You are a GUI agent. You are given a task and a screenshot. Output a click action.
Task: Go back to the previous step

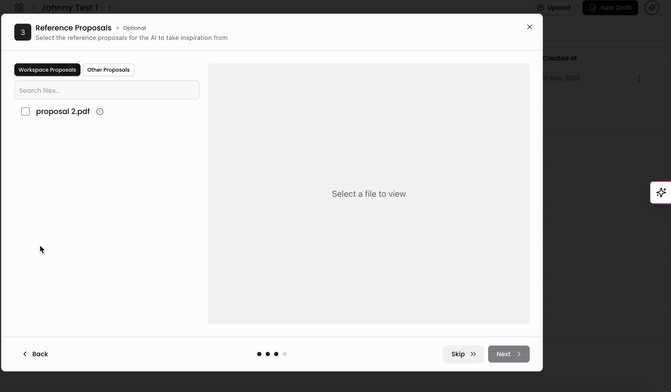35,354
